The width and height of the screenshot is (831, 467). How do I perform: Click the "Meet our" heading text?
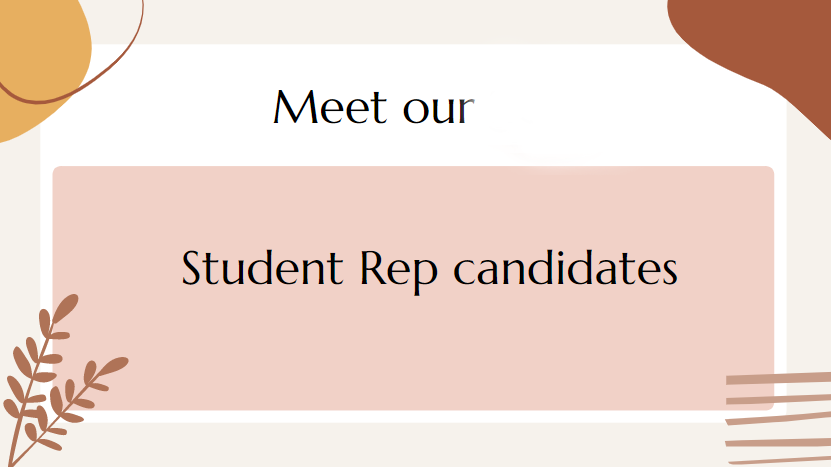point(372,108)
